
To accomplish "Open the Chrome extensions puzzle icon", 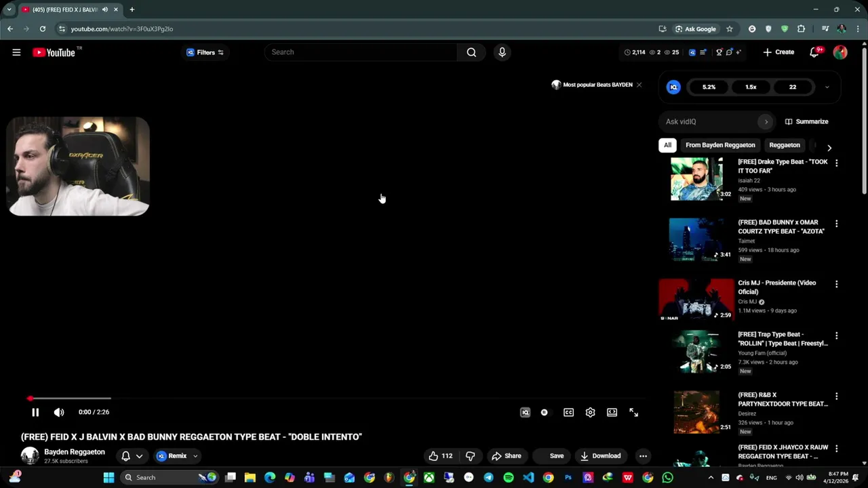I will [x=801, y=29].
